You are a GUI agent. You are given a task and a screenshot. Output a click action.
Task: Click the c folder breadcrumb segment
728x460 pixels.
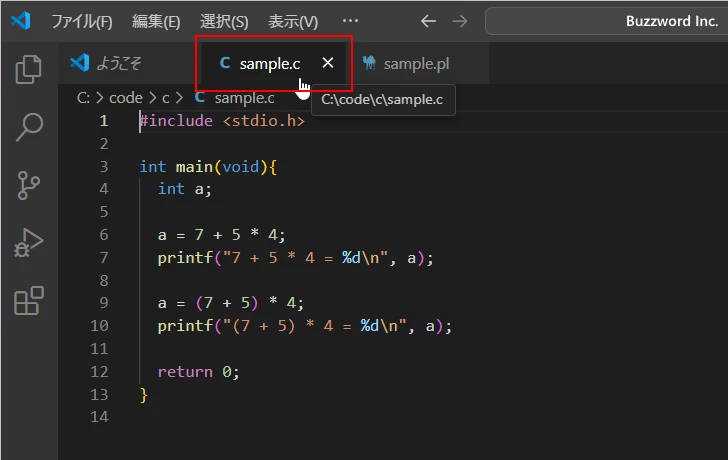(166, 98)
